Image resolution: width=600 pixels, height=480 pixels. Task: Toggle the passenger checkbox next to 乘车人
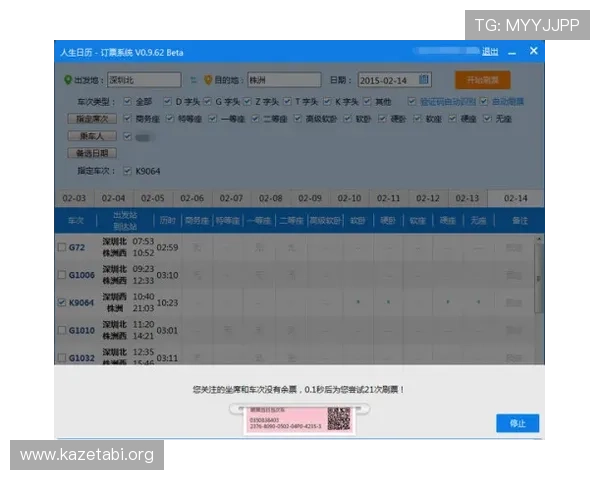(x=127, y=136)
